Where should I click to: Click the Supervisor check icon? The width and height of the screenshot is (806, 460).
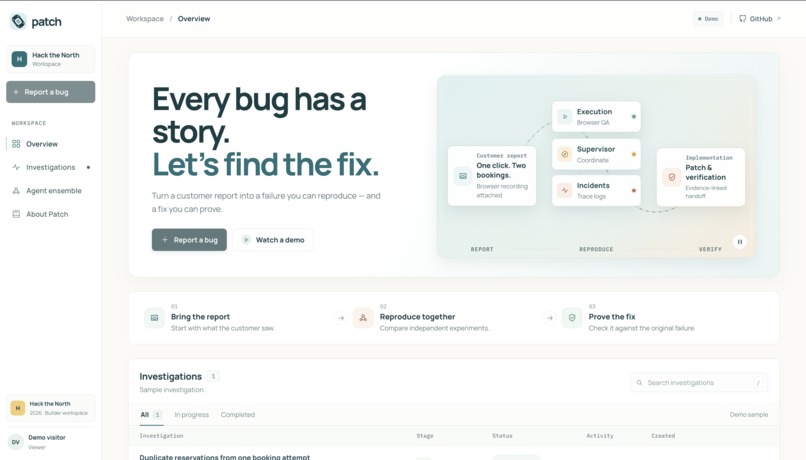(564, 154)
